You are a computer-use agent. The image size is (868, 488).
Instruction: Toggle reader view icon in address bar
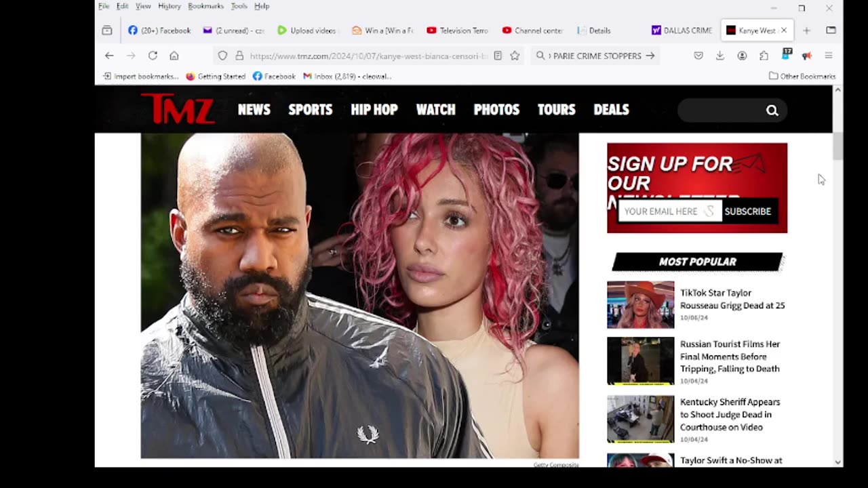pos(498,56)
